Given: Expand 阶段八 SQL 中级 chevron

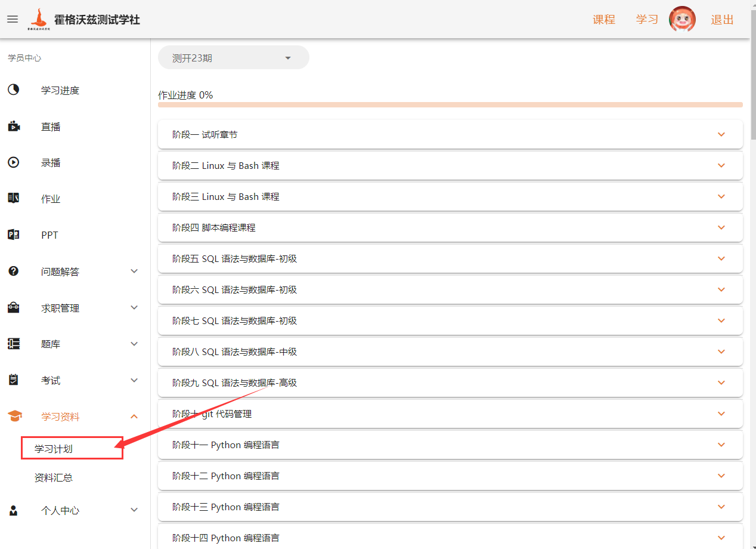Looking at the screenshot, I should (721, 351).
